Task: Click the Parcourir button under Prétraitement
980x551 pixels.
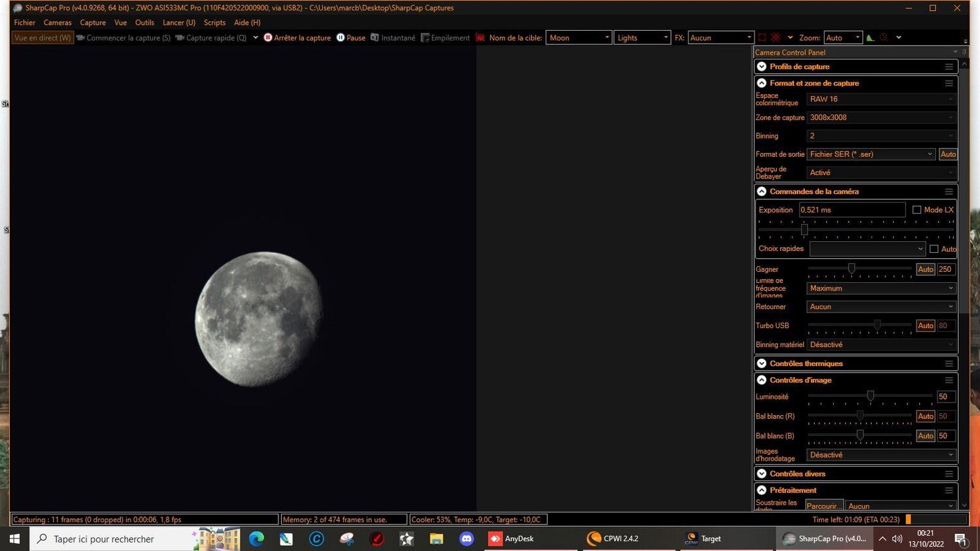Action: point(823,505)
